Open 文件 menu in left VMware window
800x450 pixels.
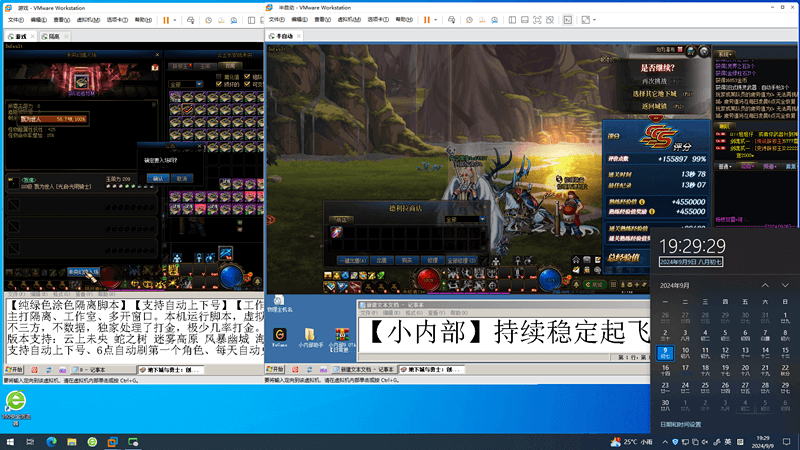point(16,20)
